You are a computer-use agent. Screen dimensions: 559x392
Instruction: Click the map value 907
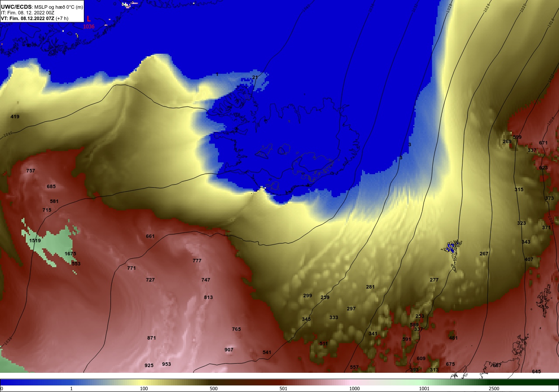click(x=229, y=350)
